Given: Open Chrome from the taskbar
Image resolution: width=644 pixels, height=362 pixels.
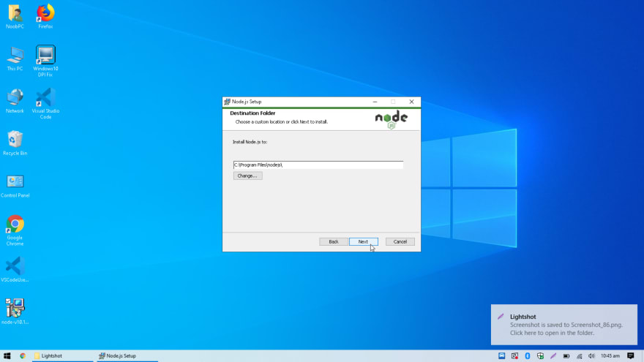Looking at the screenshot, I should click(x=23, y=356).
